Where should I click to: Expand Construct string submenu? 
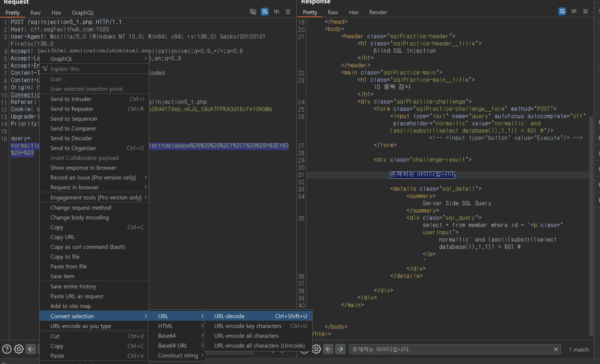pos(177,356)
